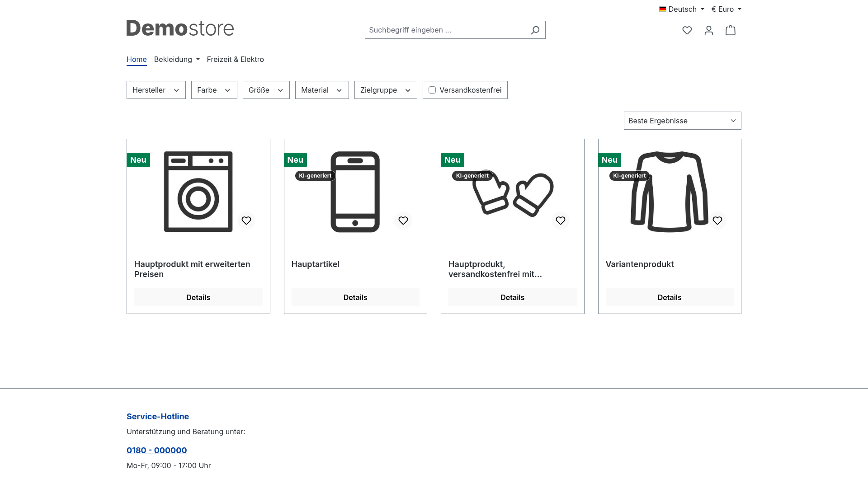The width and height of the screenshot is (868, 488).
Task: Open the Deutsch language selector
Action: tap(682, 9)
